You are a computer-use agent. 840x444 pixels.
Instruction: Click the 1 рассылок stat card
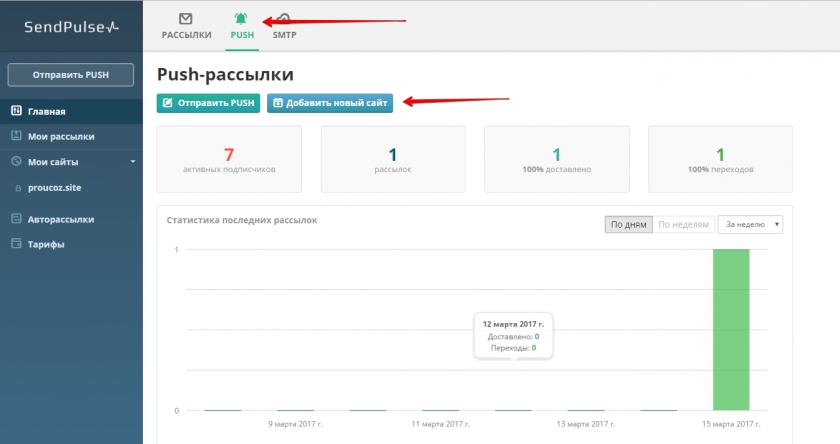393,159
